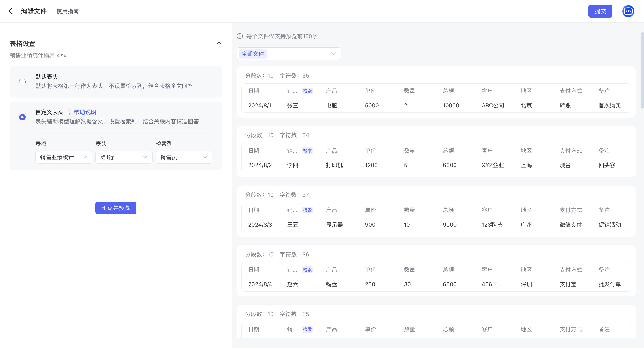Select the 自定义表头 radio option

click(22, 117)
